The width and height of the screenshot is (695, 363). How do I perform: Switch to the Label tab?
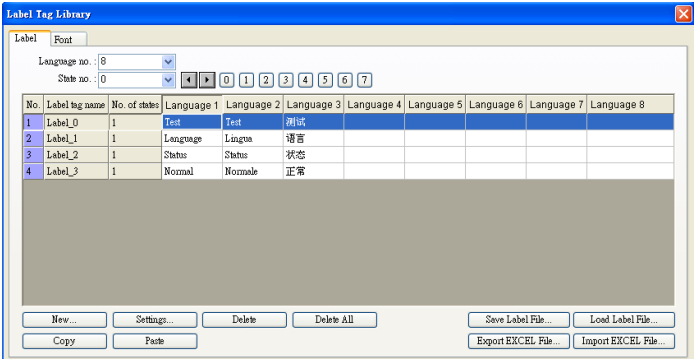pos(29,38)
